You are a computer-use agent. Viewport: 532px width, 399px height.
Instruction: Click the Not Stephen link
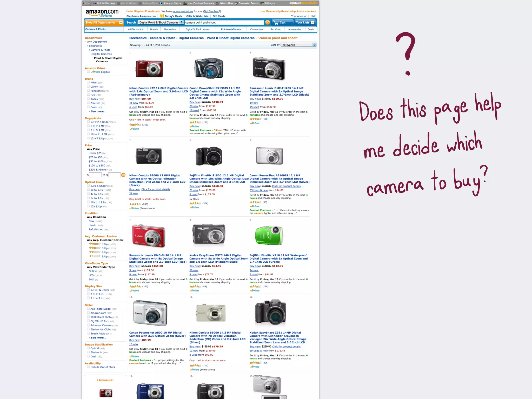point(211,11)
